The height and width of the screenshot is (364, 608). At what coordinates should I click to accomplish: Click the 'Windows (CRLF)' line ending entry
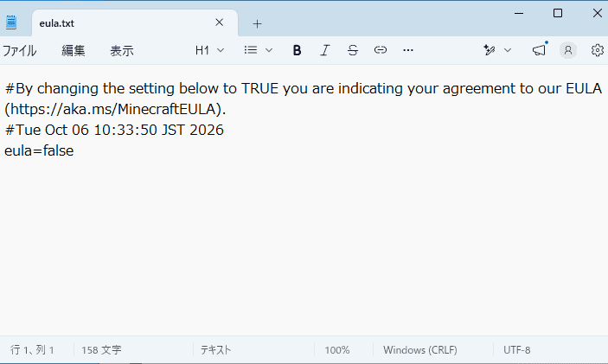420,350
